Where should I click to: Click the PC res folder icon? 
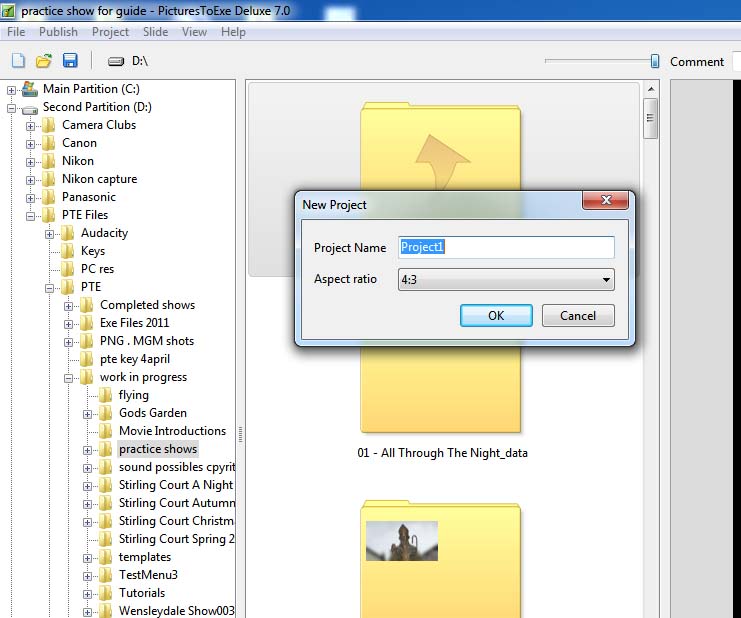[x=68, y=269]
